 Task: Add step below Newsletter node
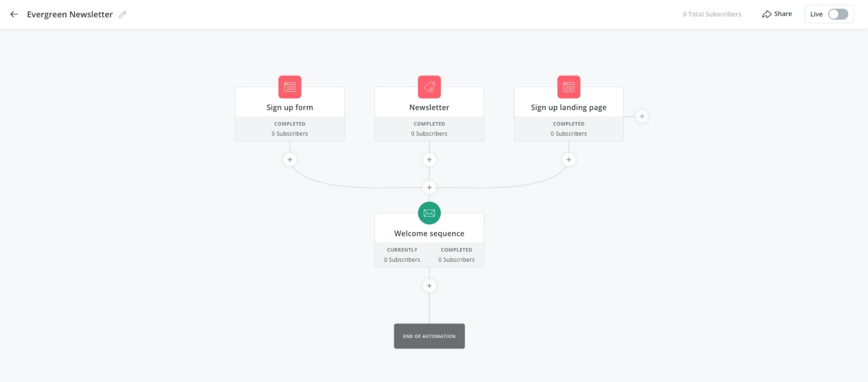(429, 160)
